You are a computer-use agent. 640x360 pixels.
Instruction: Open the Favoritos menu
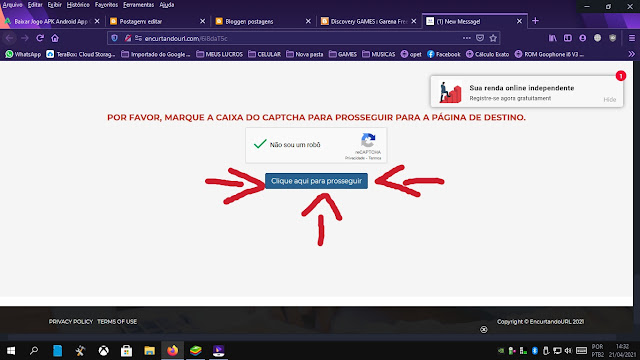click(106, 5)
